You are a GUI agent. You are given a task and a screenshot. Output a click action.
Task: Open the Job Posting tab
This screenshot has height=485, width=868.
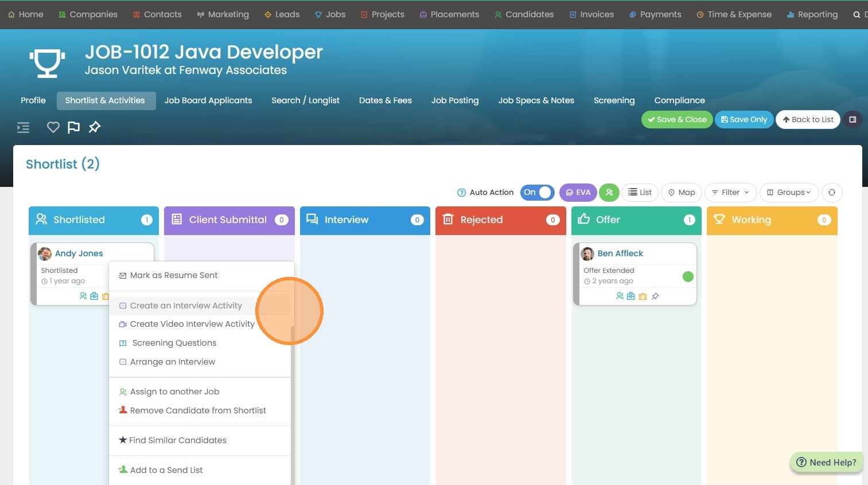(x=455, y=100)
